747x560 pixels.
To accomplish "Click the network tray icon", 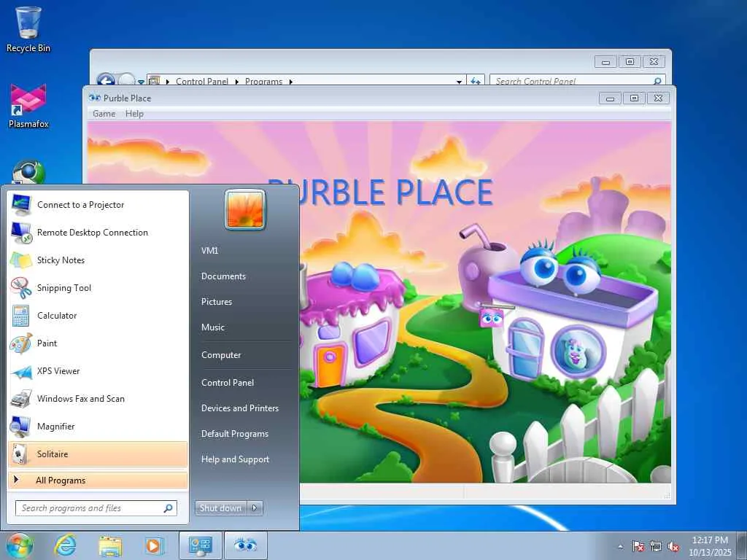I will pos(656,546).
